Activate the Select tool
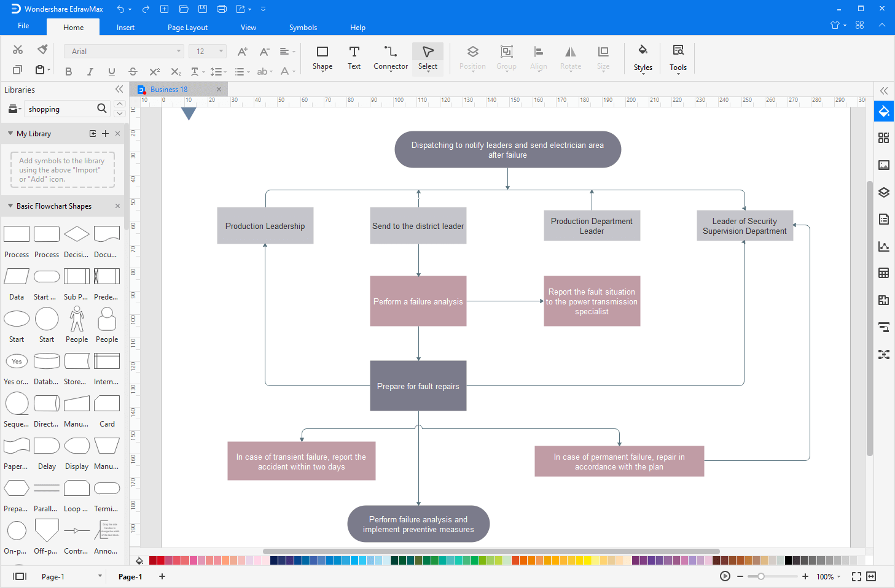Viewport: 895px width, 588px height. (x=428, y=58)
